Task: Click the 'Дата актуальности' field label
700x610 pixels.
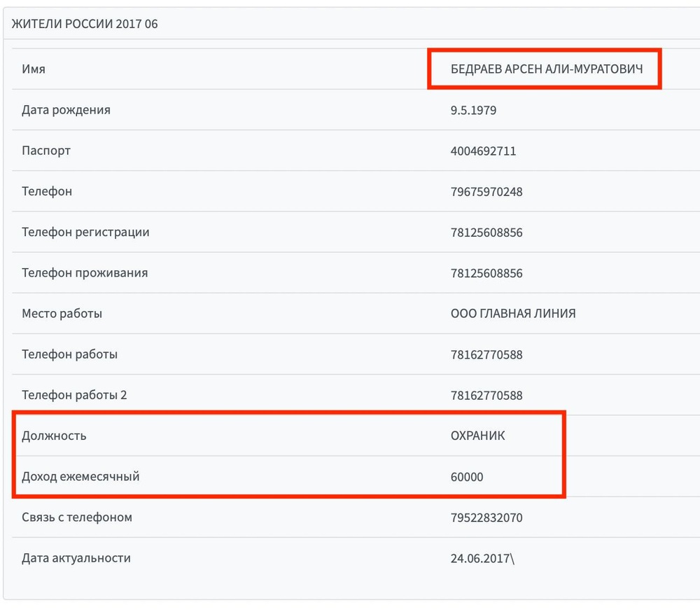Action: tap(76, 558)
